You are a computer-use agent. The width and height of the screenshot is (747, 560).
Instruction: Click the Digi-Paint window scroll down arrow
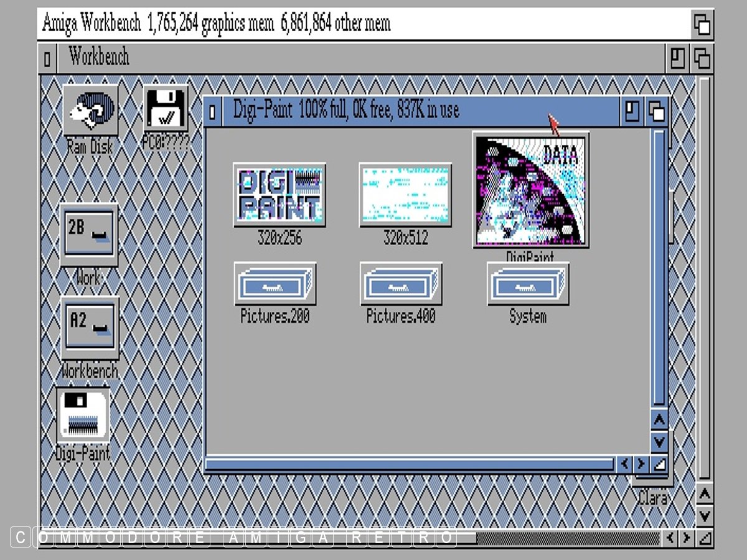click(x=659, y=442)
